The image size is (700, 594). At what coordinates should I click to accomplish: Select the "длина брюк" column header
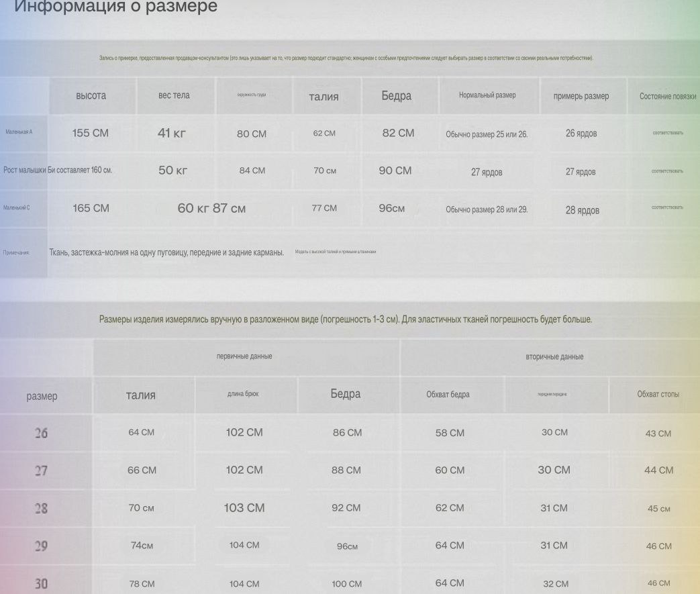[x=243, y=394]
